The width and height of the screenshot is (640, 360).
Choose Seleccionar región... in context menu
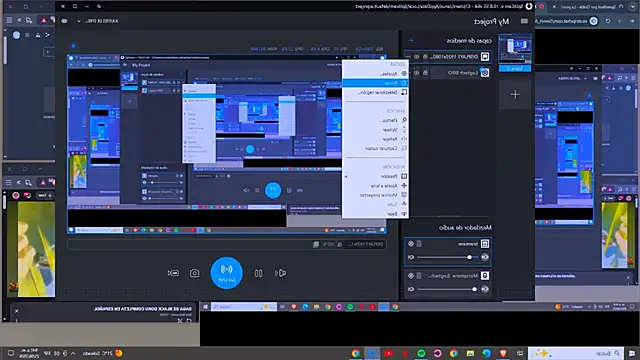coord(376,93)
